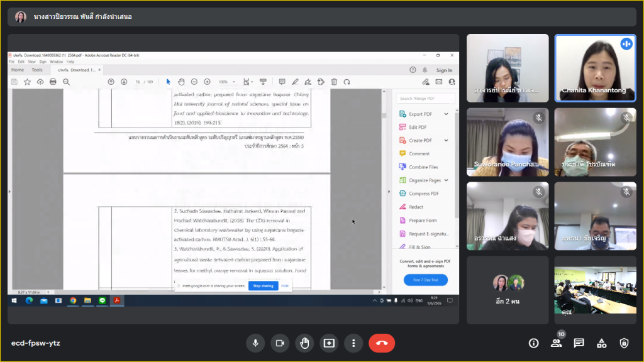This screenshot has width=644, height=362.
Task: Click the tools search field in Acrobat
Action: (x=426, y=99)
